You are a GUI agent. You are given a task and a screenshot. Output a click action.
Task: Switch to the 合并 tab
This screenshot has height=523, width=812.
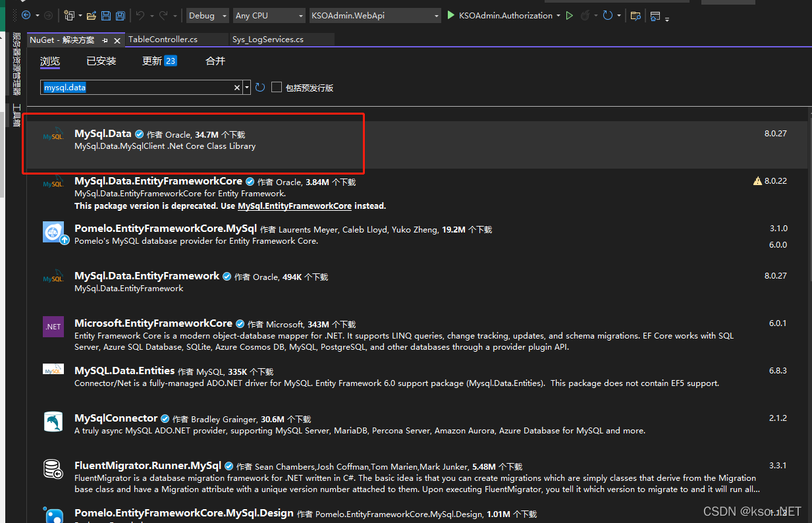click(215, 61)
